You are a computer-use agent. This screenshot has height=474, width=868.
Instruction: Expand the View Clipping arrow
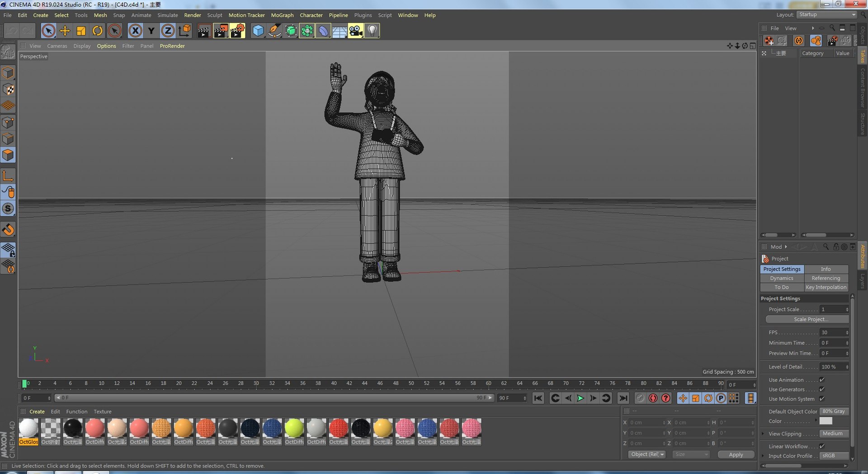[763, 434]
